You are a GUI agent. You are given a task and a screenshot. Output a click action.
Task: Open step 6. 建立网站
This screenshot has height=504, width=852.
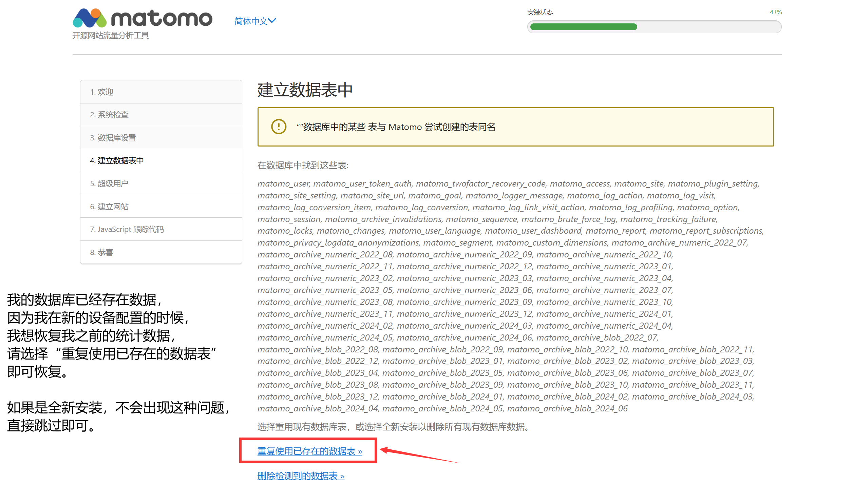[x=109, y=207]
